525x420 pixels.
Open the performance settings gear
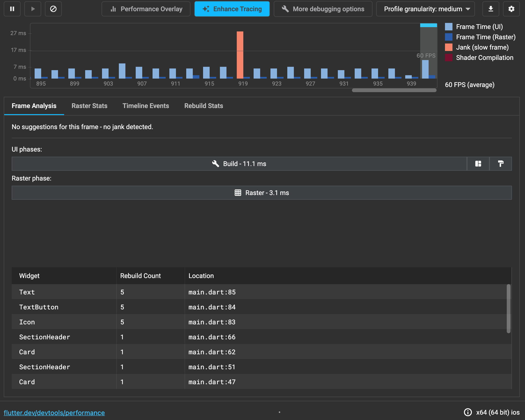511,9
